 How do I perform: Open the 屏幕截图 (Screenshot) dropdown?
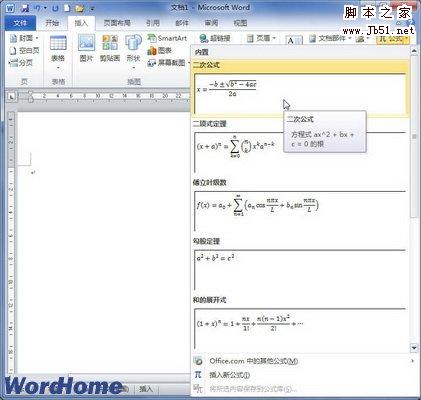pos(169,62)
